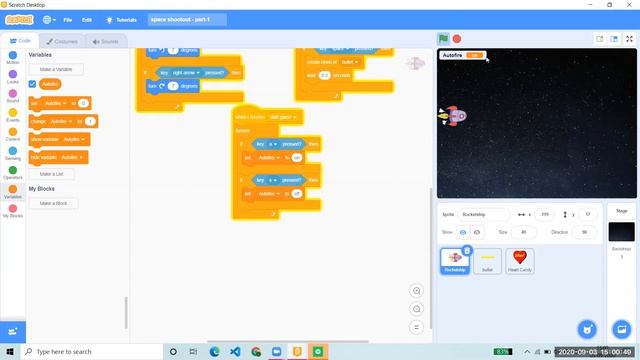Select the bullet sprite thumbnail
Image resolution: width=640 pixels, height=360 pixels.
point(487,261)
